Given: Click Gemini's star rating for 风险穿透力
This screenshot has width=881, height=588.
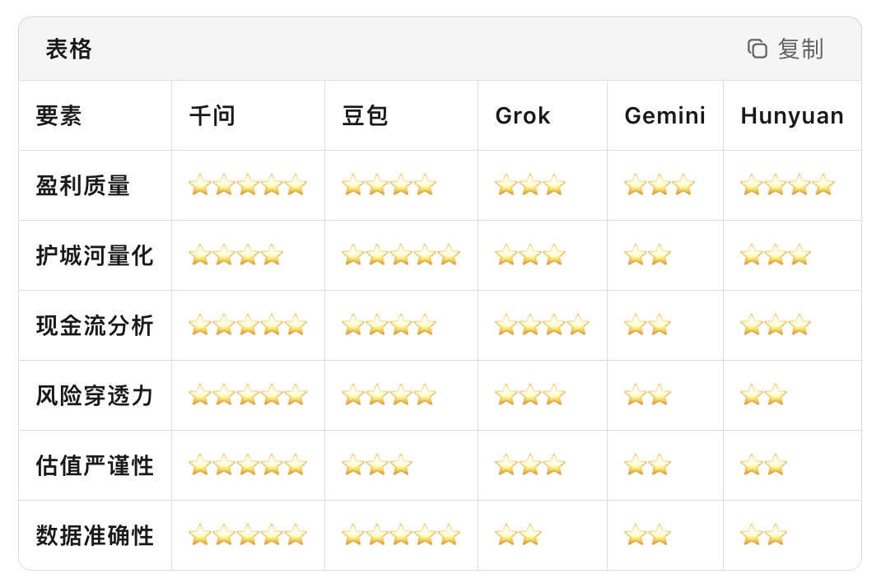Looking at the screenshot, I should pyautogui.click(x=647, y=395).
